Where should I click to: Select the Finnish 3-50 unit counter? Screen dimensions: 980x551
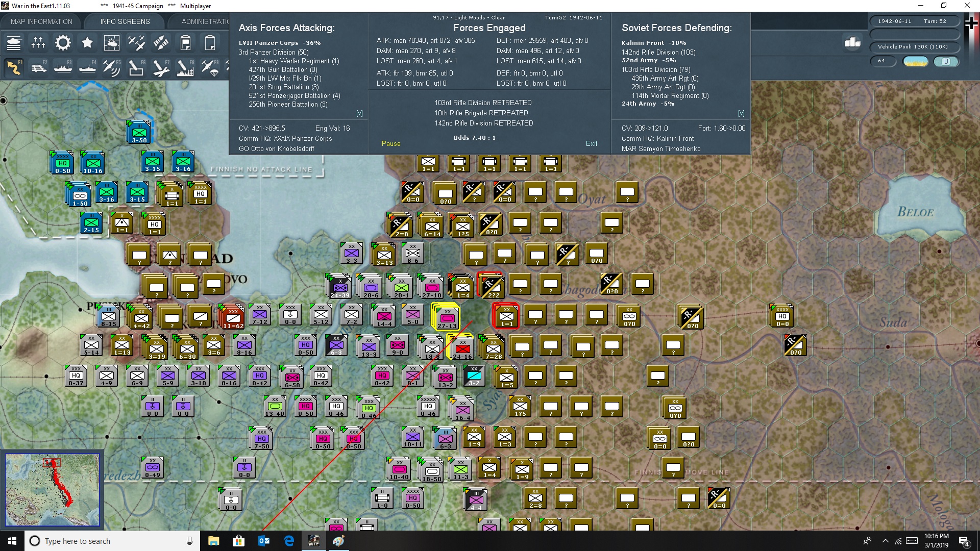click(139, 132)
